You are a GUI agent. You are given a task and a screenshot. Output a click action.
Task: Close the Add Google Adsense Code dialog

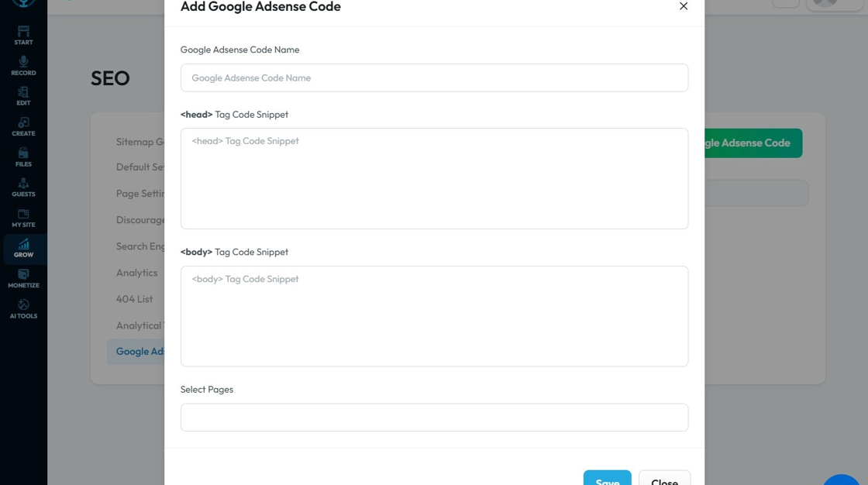683,6
